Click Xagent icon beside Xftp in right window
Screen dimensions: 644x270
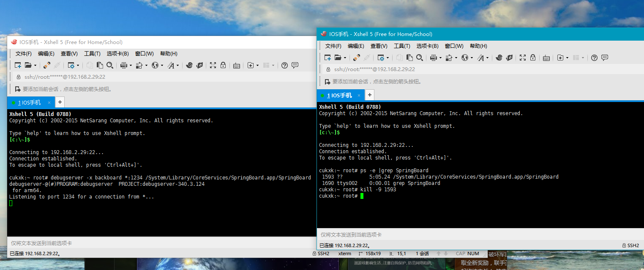click(x=509, y=58)
